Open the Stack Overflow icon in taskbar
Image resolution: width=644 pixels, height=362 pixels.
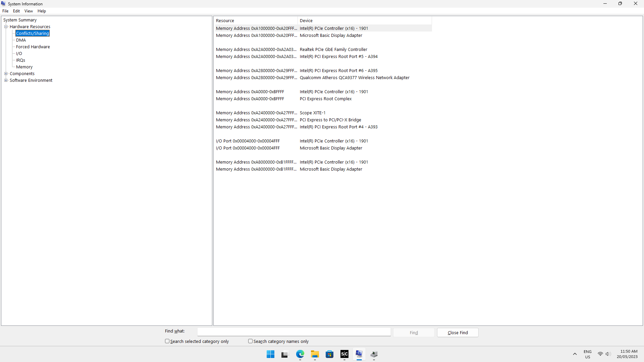point(344,354)
